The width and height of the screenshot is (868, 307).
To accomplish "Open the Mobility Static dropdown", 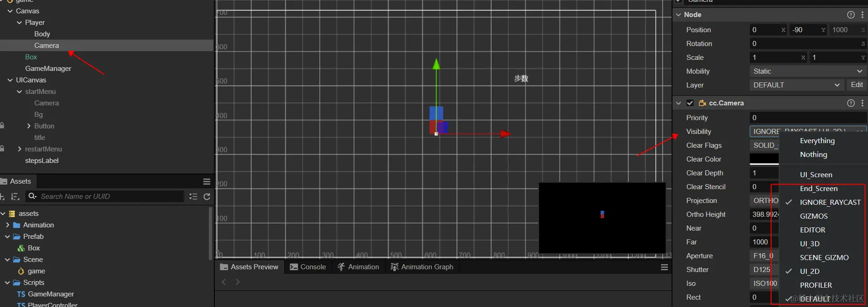I will click(x=808, y=71).
